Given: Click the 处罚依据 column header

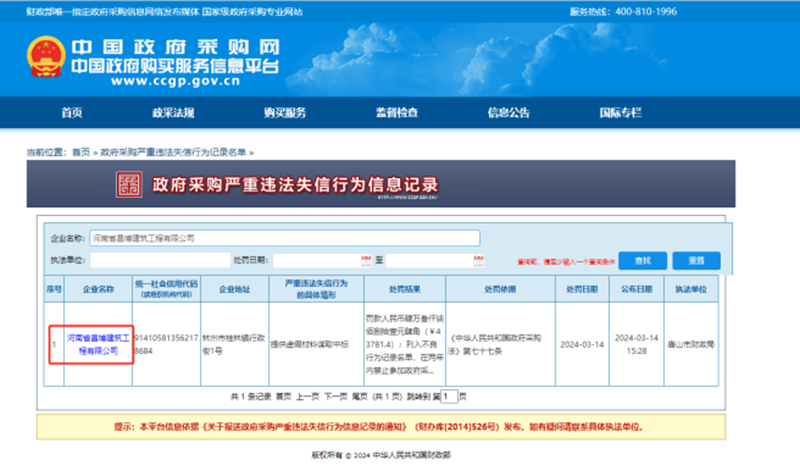Looking at the screenshot, I should coord(501,289).
